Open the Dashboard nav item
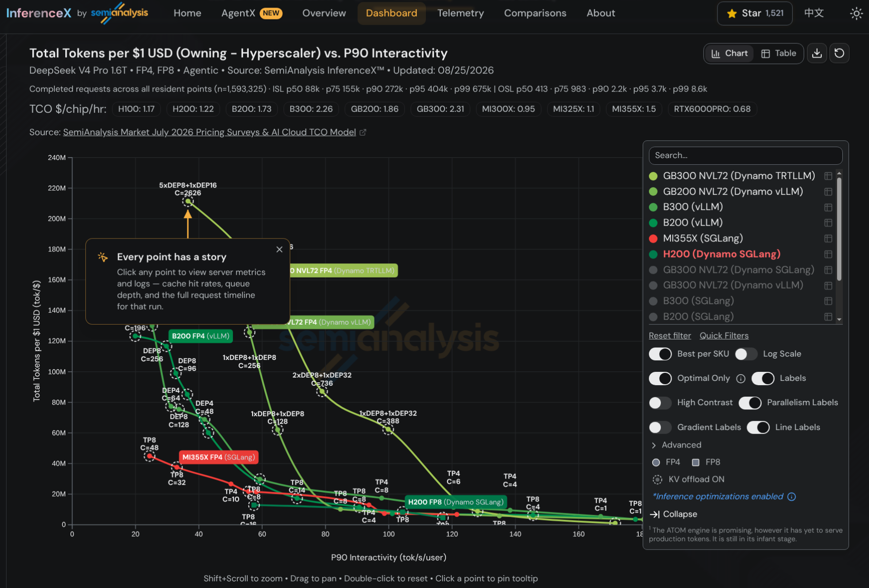 [x=392, y=13]
